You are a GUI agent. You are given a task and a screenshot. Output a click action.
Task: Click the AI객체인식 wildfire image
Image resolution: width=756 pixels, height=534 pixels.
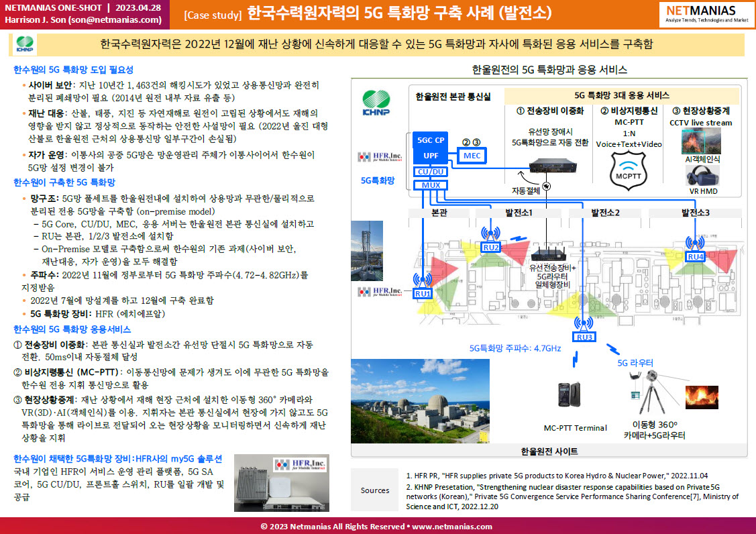[x=701, y=142]
